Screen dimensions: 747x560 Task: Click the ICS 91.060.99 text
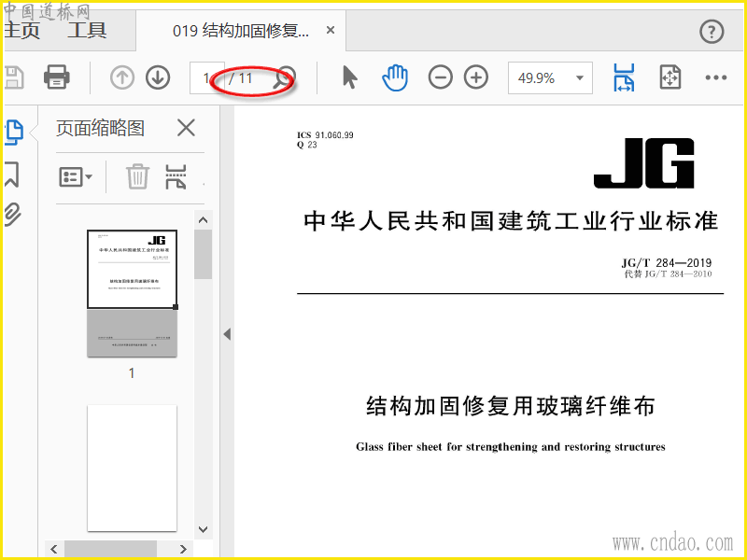tap(325, 135)
